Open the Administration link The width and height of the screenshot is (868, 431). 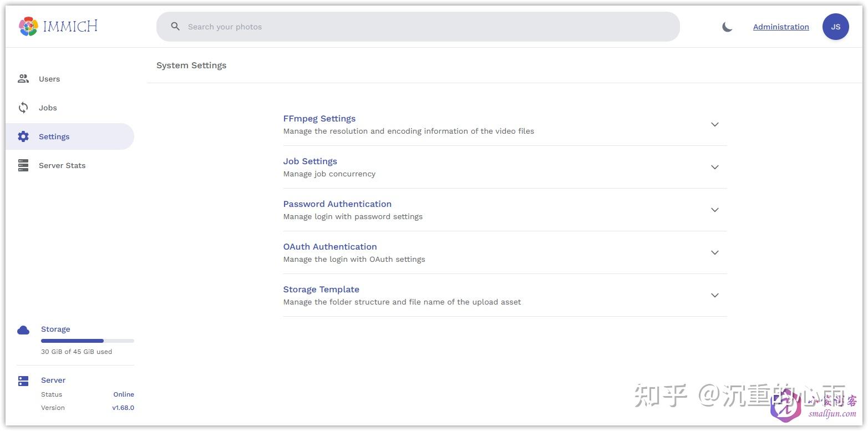point(780,27)
